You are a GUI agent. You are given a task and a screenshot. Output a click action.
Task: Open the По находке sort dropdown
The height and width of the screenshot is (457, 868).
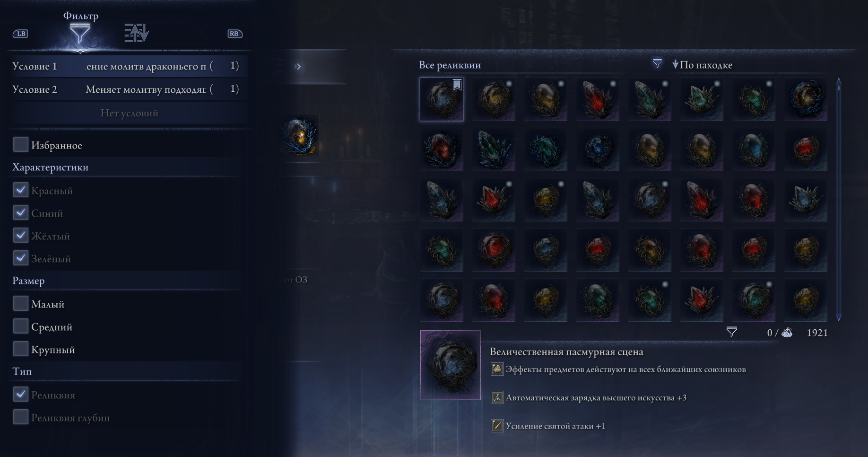click(702, 65)
